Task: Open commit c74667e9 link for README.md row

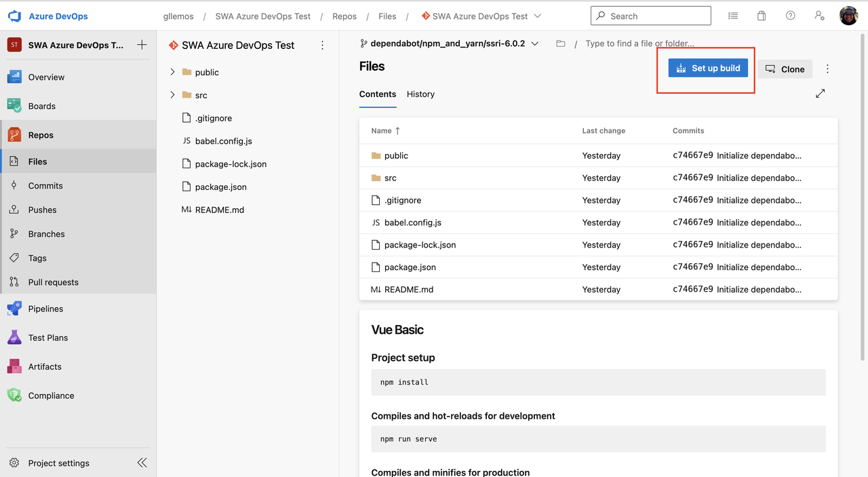Action: pos(692,289)
